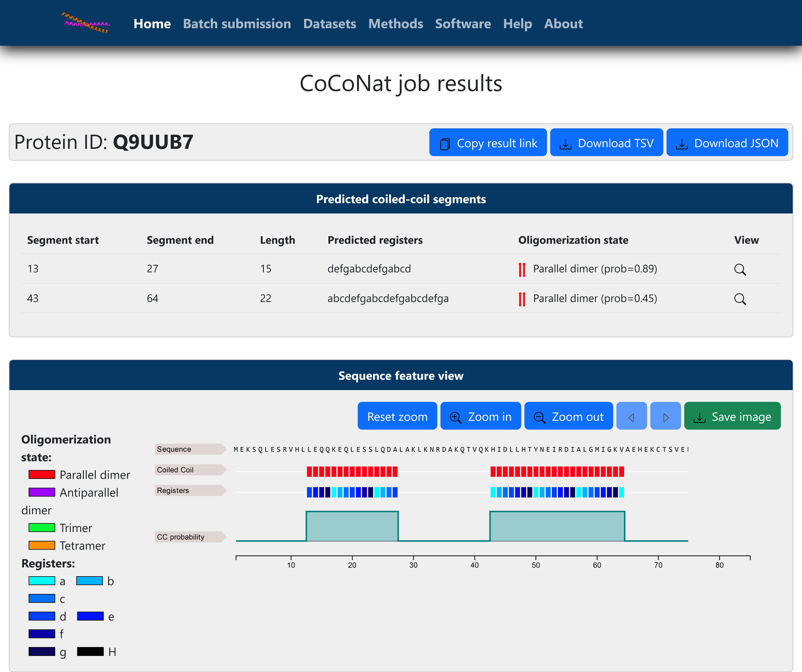This screenshot has height=672, width=802.
Task: Click Parallel dimer red legend swatch
Action: point(42,475)
